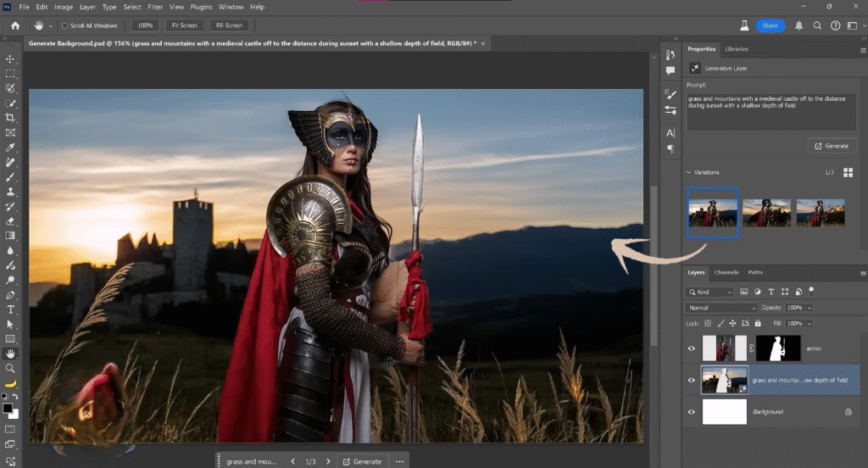Open the Plugins menu
The height and width of the screenshot is (468, 868).
click(x=201, y=7)
